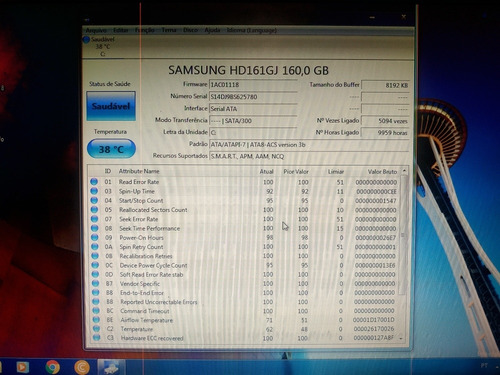Screen dimensions: 500x375
Task: Select raw value 00000127A8F
Action: click(374, 338)
